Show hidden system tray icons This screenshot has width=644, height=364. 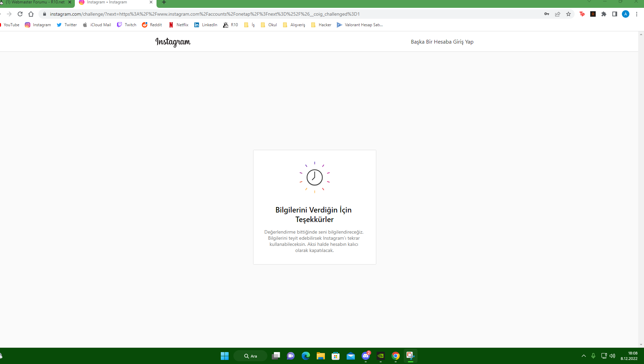584,356
